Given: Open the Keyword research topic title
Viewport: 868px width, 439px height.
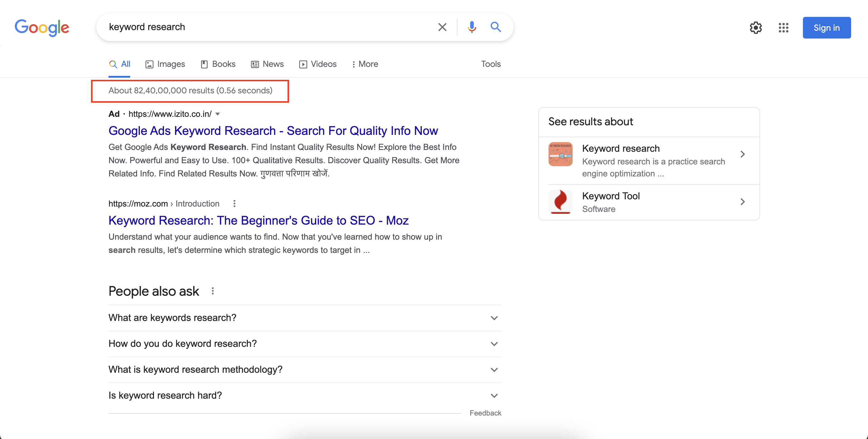Looking at the screenshot, I should [x=621, y=148].
